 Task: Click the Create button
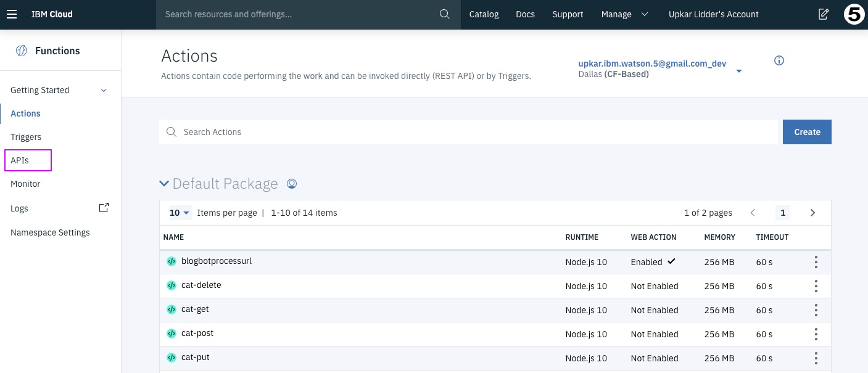point(807,132)
